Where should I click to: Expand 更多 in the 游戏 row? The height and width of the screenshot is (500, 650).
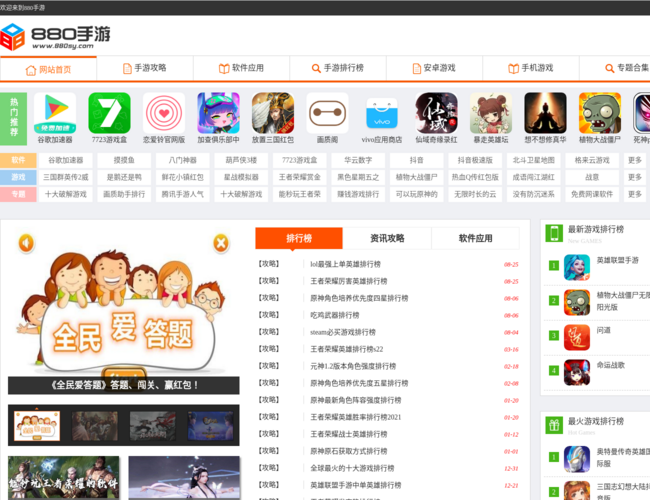[635, 177]
